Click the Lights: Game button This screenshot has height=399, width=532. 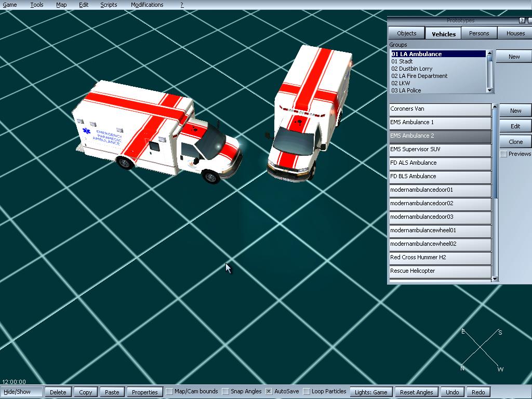pos(371,392)
